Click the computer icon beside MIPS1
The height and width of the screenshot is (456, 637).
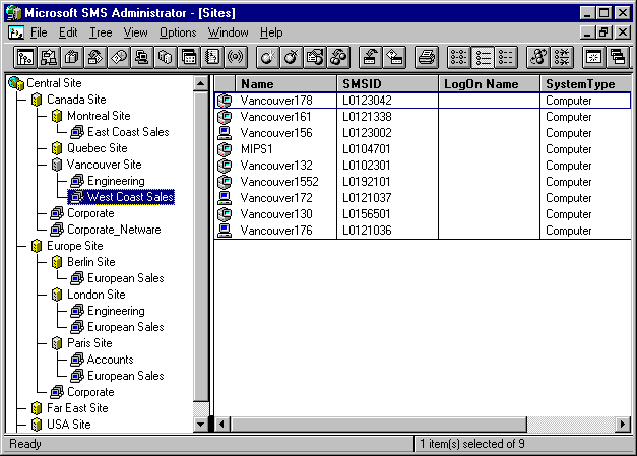225,149
